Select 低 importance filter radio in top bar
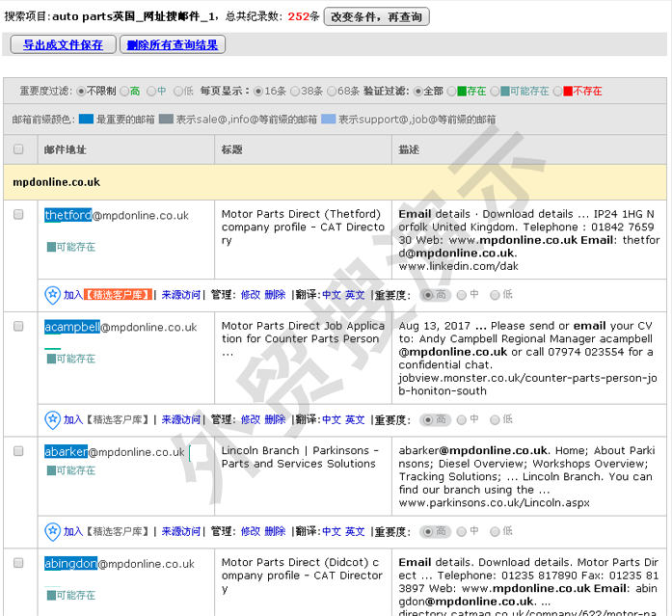 (177, 92)
